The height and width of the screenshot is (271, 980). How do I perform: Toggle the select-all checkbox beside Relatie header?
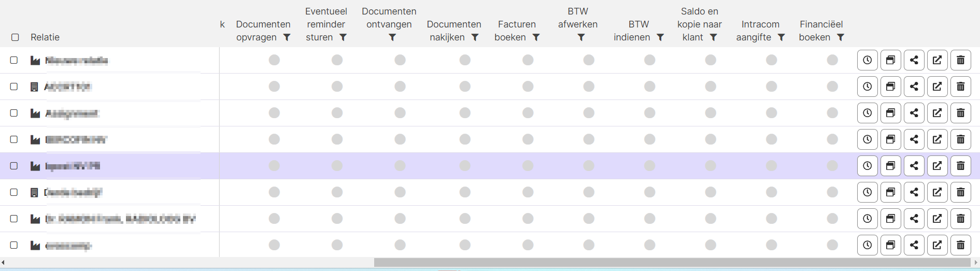pos(15,37)
